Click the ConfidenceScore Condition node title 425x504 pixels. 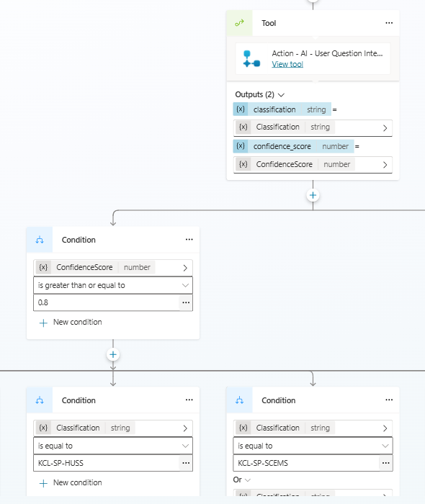point(79,240)
